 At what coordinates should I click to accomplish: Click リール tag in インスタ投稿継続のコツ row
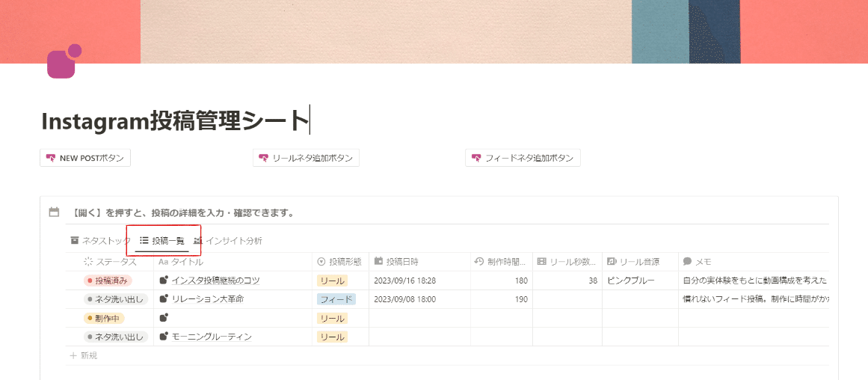(332, 281)
